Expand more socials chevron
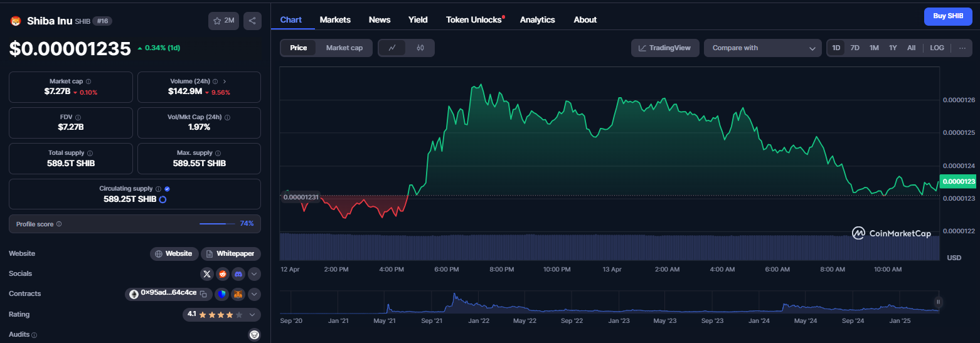The width and height of the screenshot is (980, 343). click(x=254, y=274)
